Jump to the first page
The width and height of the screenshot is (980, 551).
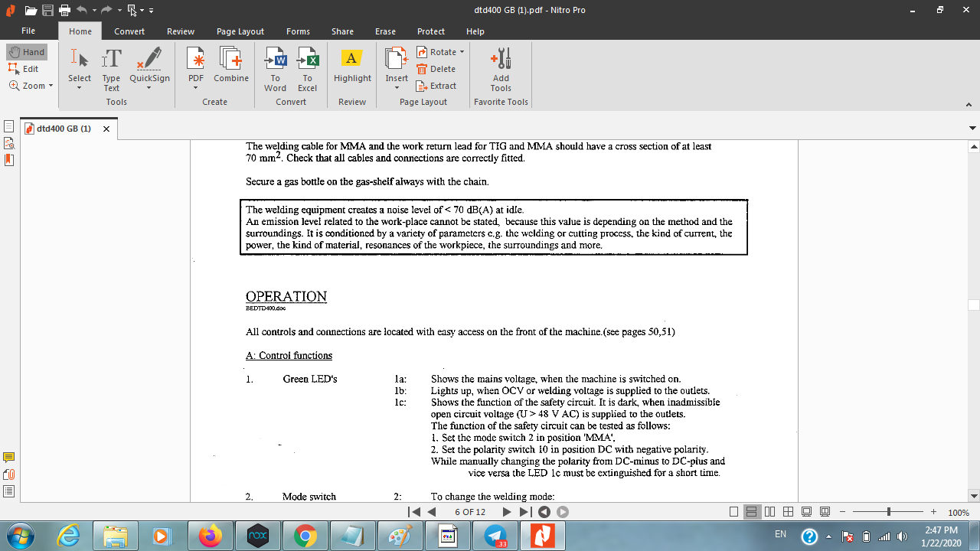[x=414, y=512]
